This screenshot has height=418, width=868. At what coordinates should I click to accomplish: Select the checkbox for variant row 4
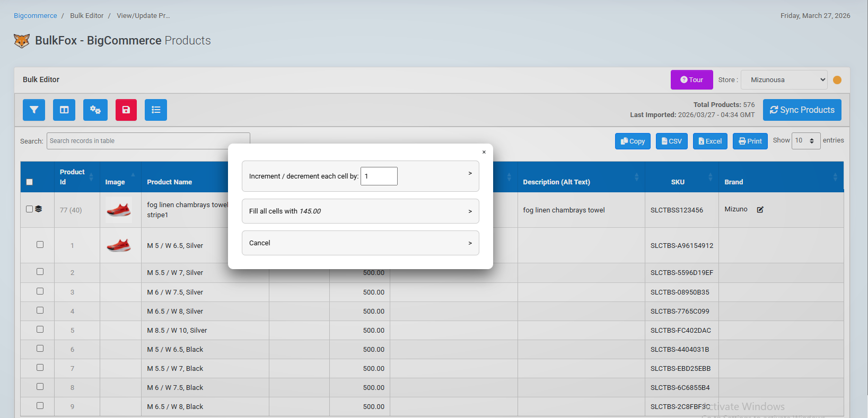point(40,310)
